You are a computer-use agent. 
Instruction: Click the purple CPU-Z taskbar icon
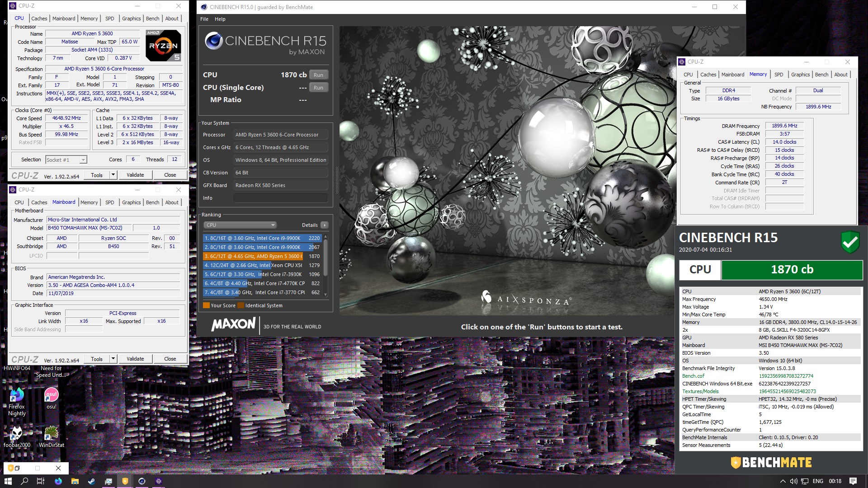pyautogui.click(x=159, y=481)
